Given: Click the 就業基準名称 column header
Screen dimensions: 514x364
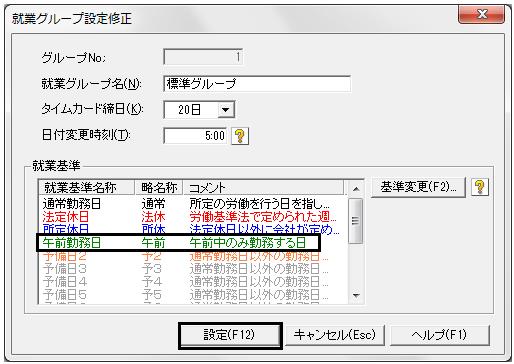Looking at the screenshot, I should (x=87, y=188).
